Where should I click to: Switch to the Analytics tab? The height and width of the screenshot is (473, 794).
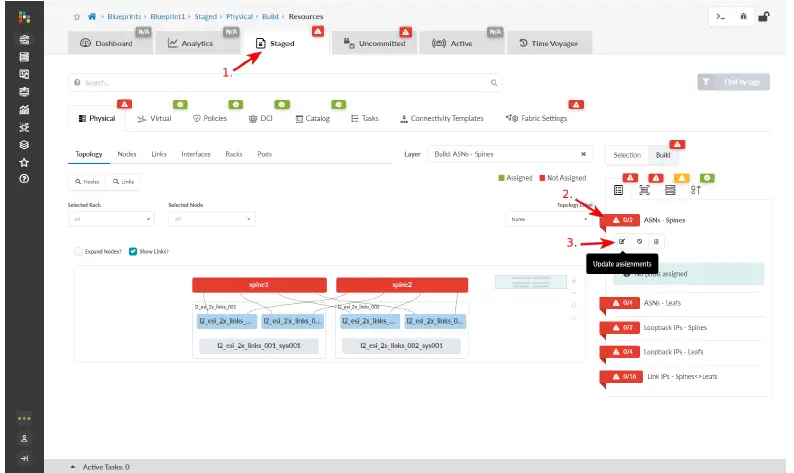(x=197, y=43)
